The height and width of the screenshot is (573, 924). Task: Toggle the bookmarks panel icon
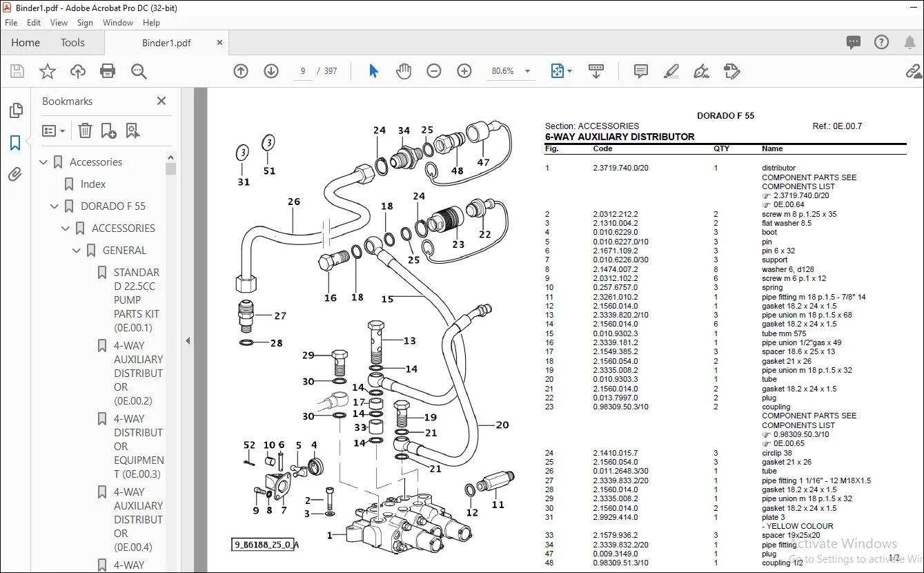[x=15, y=143]
